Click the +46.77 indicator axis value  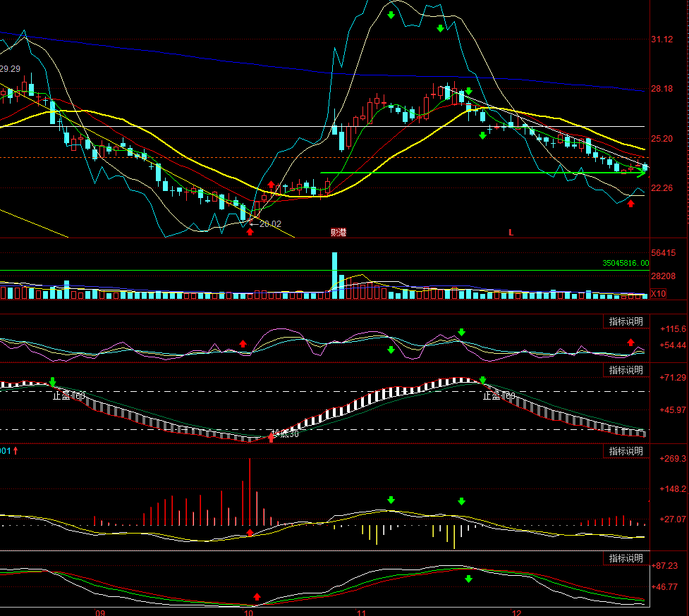click(x=664, y=586)
